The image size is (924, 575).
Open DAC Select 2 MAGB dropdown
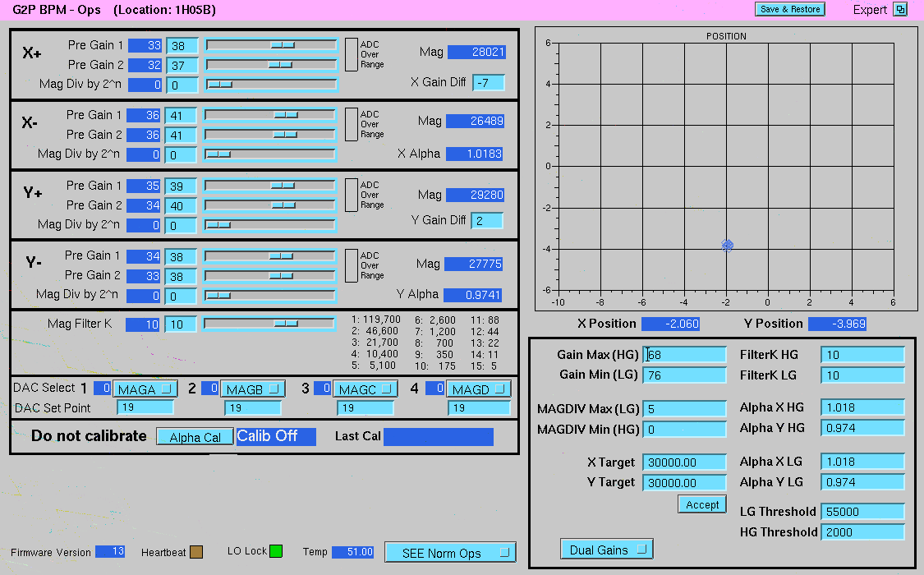click(x=253, y=389)
